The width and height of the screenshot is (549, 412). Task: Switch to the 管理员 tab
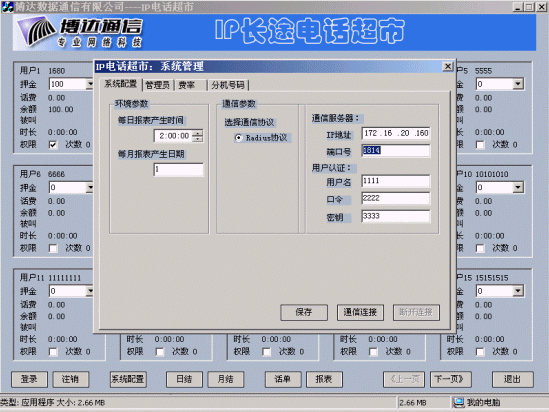pos(158,85)
